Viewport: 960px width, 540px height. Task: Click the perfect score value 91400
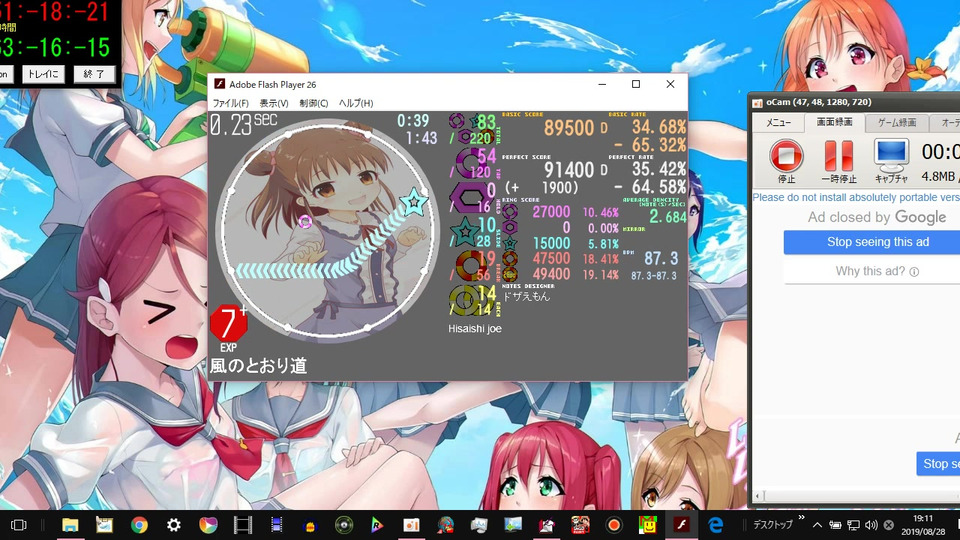[x=569, y=170]
